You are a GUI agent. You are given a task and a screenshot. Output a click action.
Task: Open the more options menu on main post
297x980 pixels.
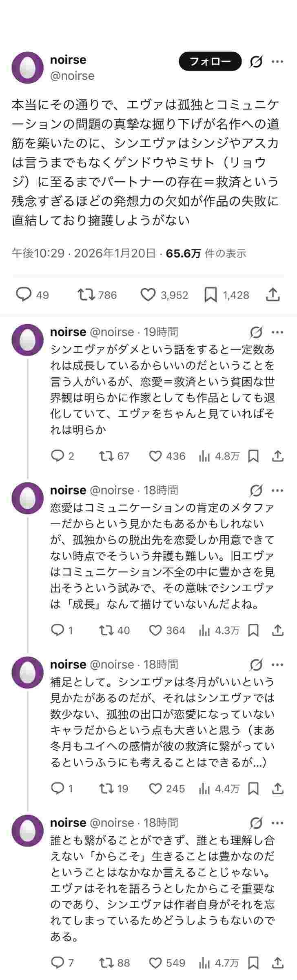[277, 62]
